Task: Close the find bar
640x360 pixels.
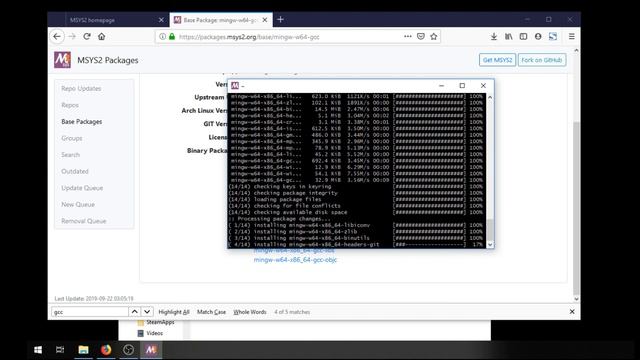Action: pyautogui.click(x=572, y=312)
